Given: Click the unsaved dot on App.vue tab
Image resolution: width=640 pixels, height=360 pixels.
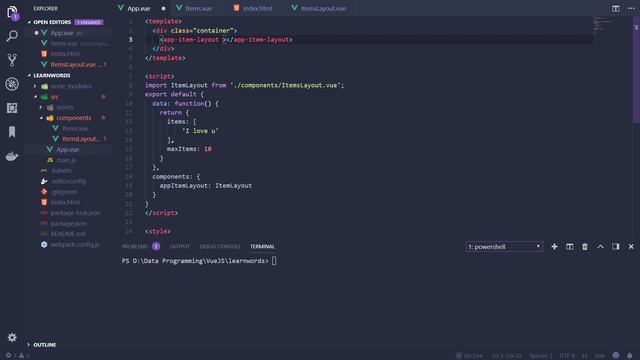Looking at the screenshot, I should coord(163,9).
